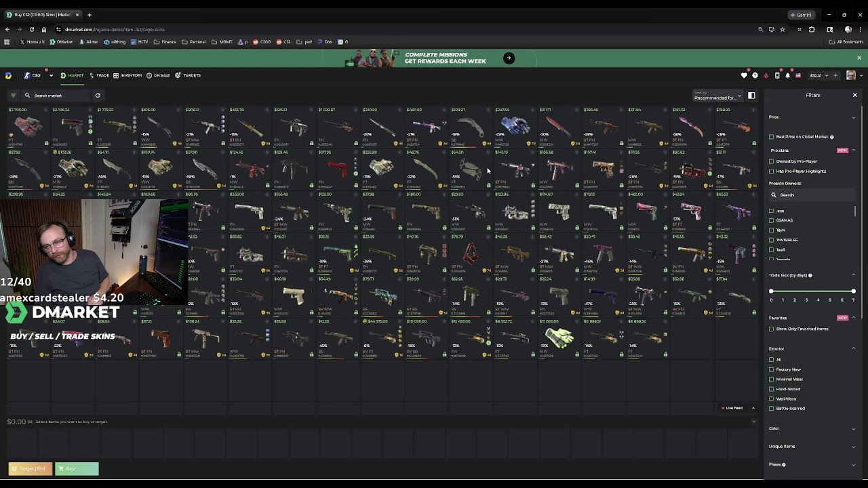The image size is (868, 488).
Task: Open the hot deals flame icon
Action: [766, 75]
